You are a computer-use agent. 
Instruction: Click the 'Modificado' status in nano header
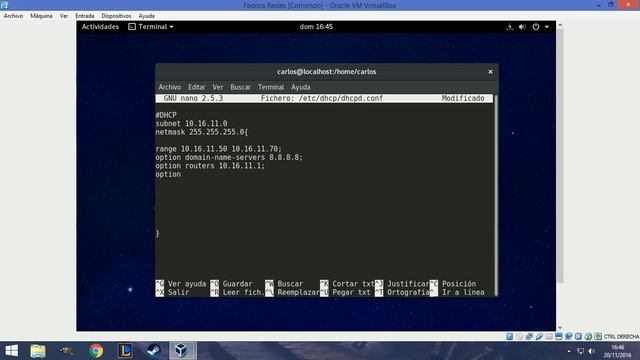pyautogui.click(x=463, y=98)
